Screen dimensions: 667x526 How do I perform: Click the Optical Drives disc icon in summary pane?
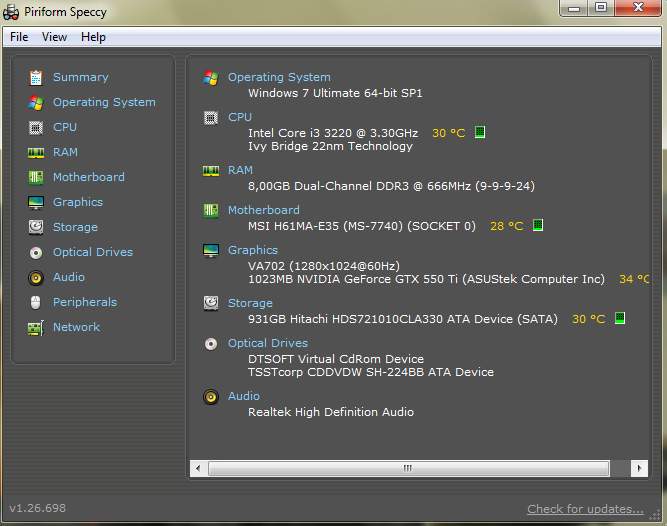click(211, 344)
